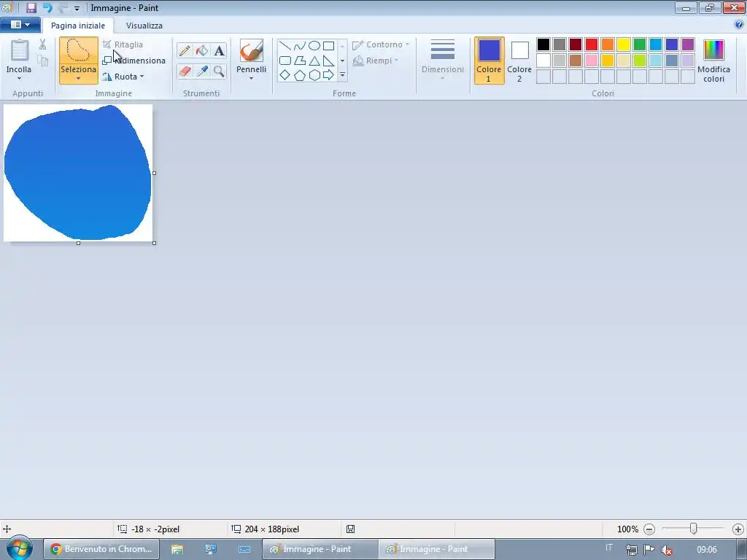
Task: Choose the Right triangle shape
Action: (x=329, y=61)
